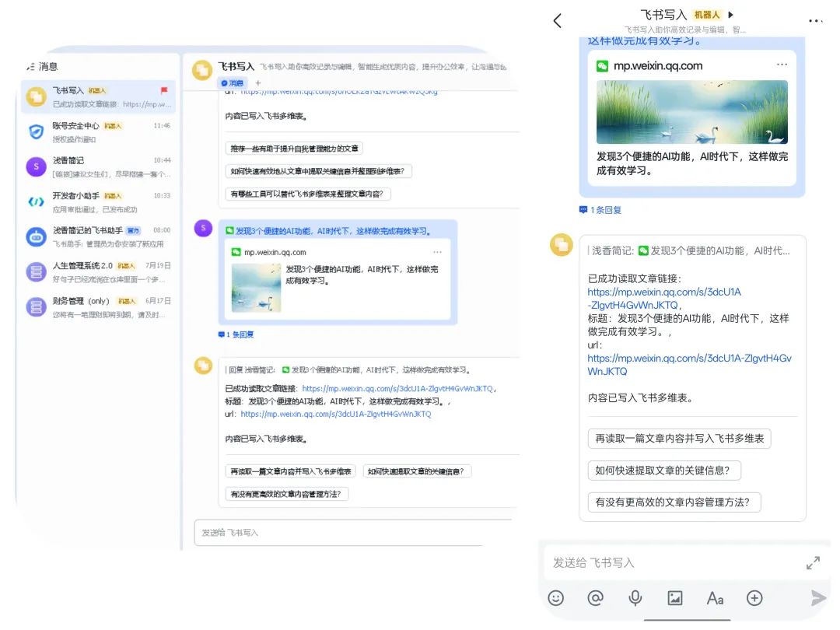Click suggestion 推荐一些有助于提升自我管理能力的文章
Screen dimensions: 840x630
pos(294,149)
